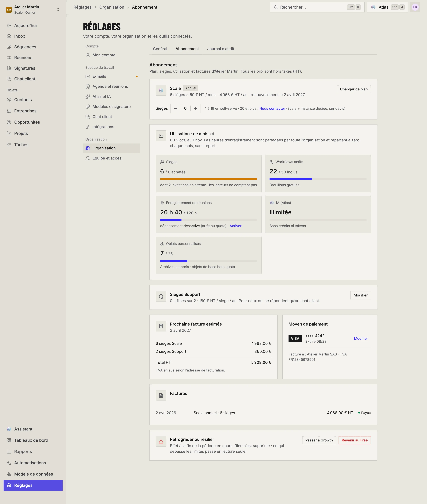Screen dimensions: 427x504
Task: Open the Séquences sidebar icon
Action: (x=9, y=47)
